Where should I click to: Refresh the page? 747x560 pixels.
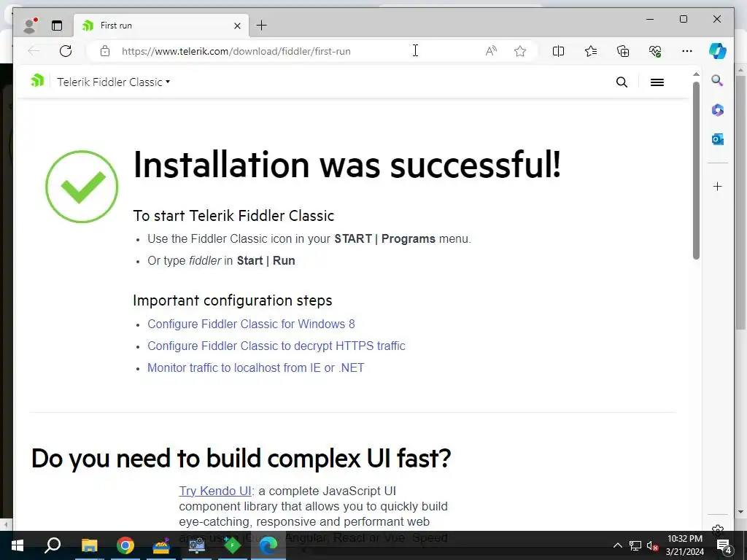[x=66, y=51]
